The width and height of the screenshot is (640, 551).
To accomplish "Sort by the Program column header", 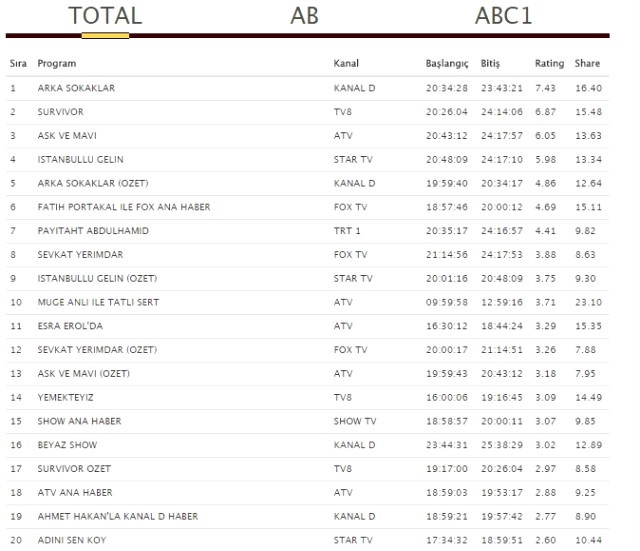I will (56, 63).
